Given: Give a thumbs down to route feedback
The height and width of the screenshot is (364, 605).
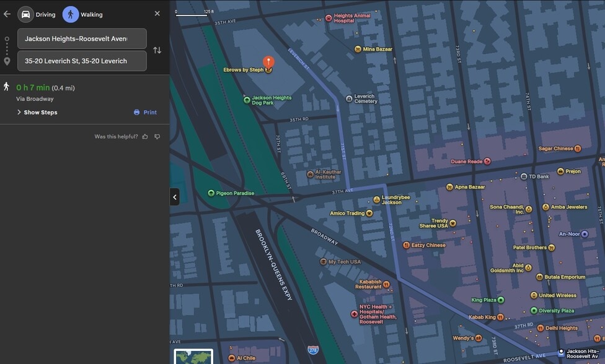Looking at the screenshot, I should [156, 137].
